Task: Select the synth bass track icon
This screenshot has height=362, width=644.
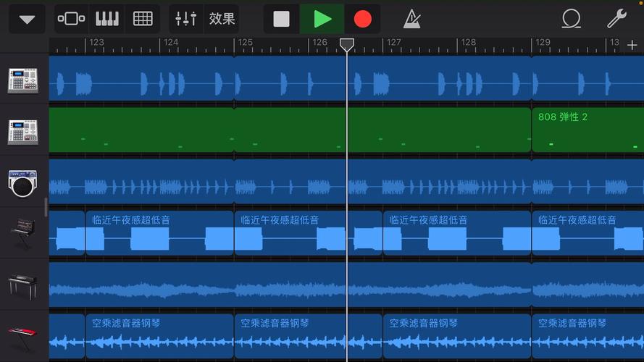Action: tap(23, 234)
